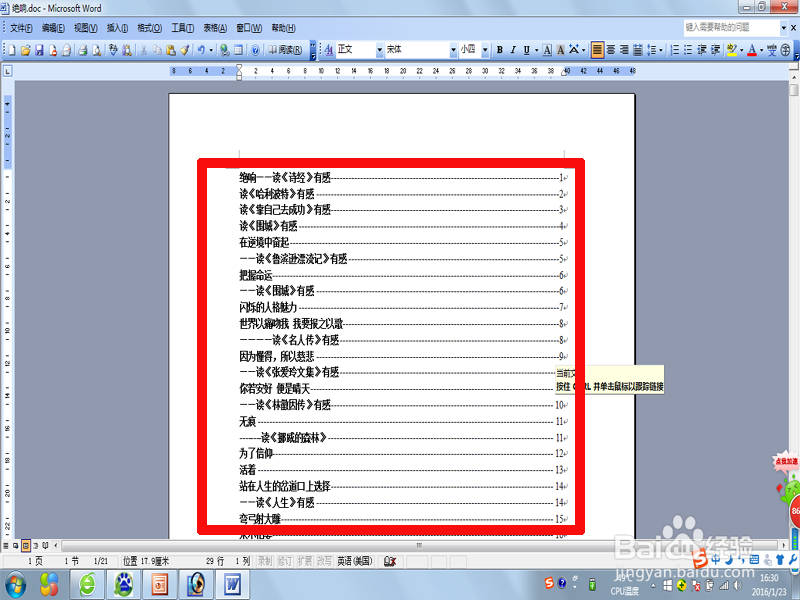Click the Print icon
The height and width of the screenshot is (600, 800).
[83, 50]
